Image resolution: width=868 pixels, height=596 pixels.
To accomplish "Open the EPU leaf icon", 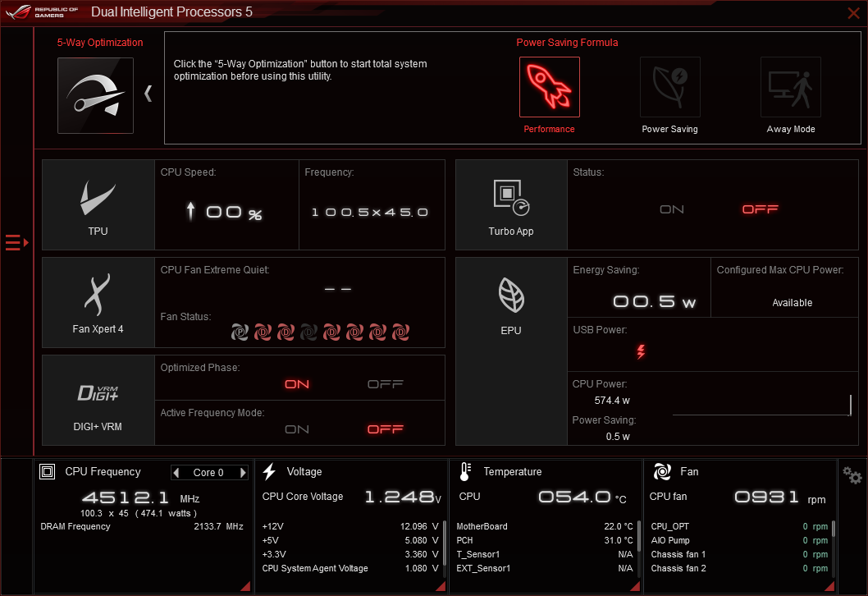I will click(511, 295).
